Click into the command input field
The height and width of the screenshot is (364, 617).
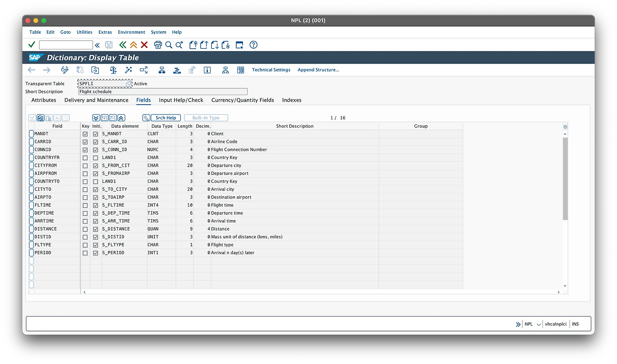point(66,45)
